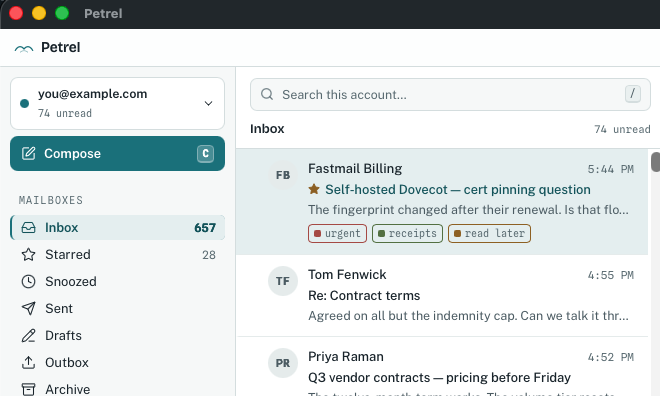
Task: Click the Petrel bird logo icon
Action: [24, 49]
